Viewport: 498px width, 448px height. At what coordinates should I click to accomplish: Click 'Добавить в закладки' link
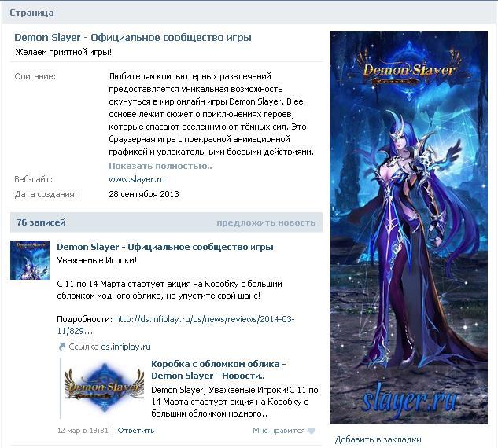[378, 439]
